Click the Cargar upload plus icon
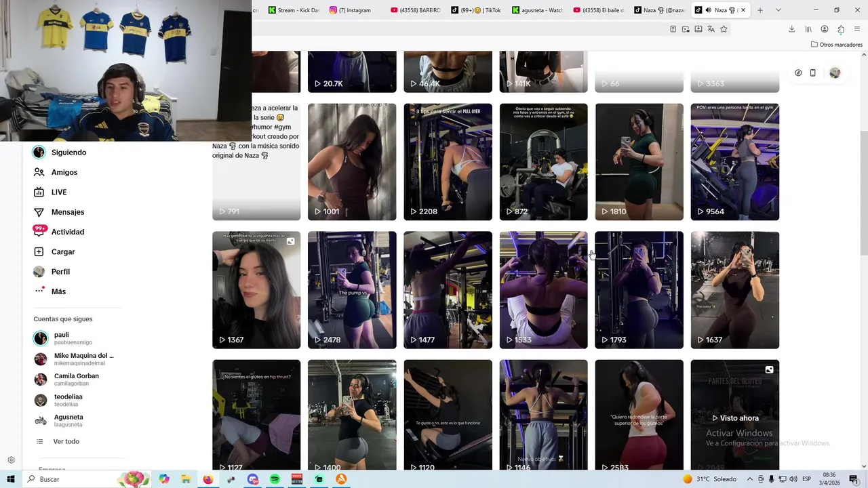This screenshot has width=868, height=488. pyautogui.click(x=39, y=251)
